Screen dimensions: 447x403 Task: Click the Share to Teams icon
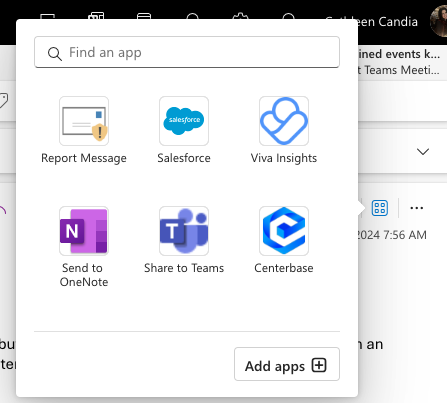click(184, 231)
